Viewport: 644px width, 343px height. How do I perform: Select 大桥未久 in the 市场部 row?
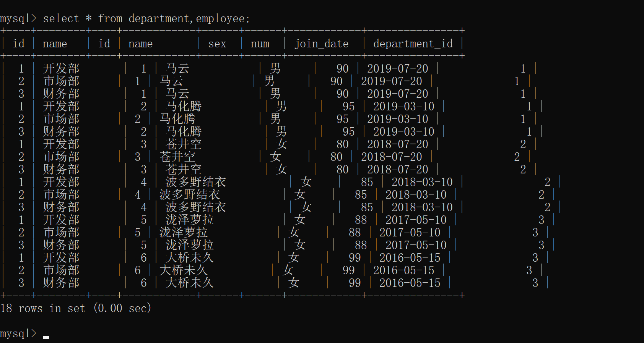[184, 270]
